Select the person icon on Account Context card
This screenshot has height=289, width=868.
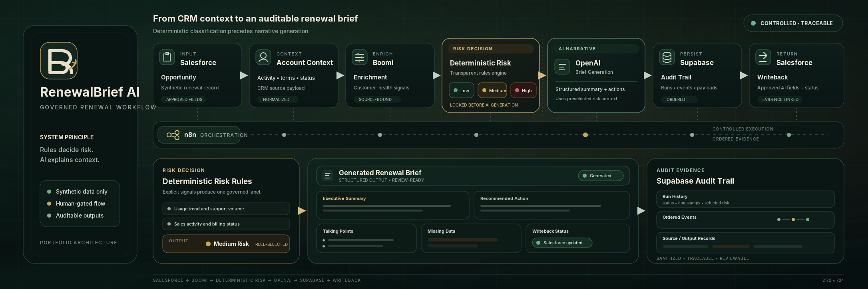pyautogui.click(x=263, y=57)
